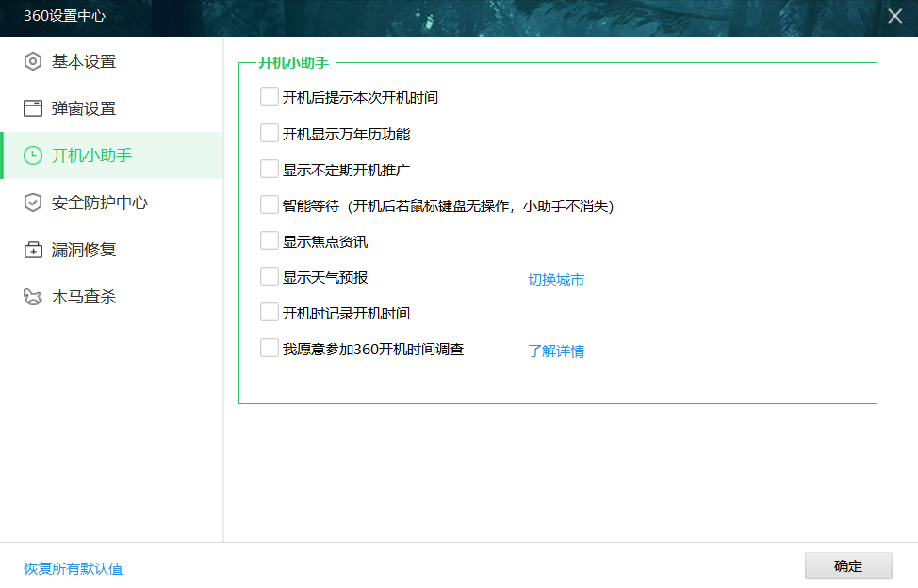Switch to the 基本设置 tab
The image size is (918, 588).
point(83,61)
